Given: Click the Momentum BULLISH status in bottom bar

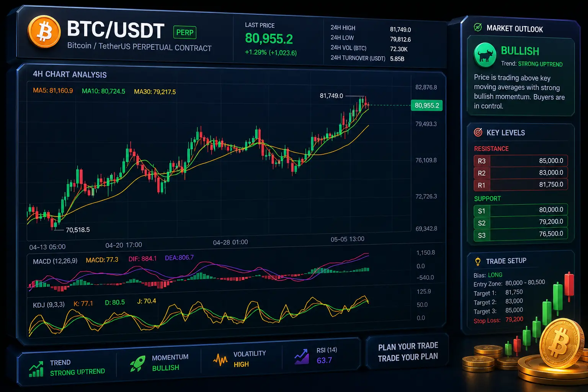Looking at the screenshot, I should pos(166,368).
